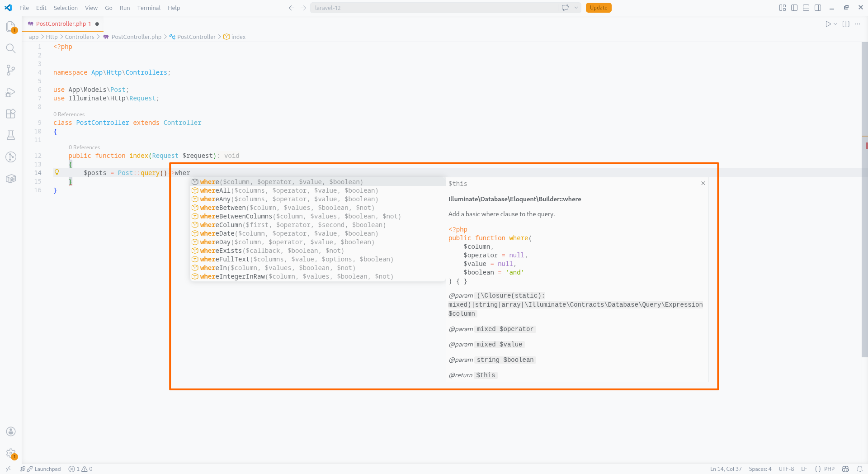This screenshot has width=868, height=474.
Task: Open the Go menu
Action: pos(108,8)
